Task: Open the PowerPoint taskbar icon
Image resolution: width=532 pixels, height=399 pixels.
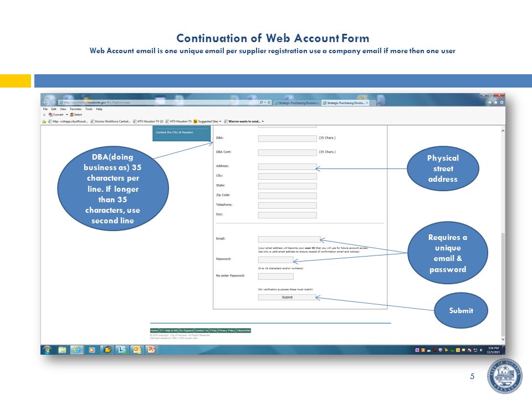Action: tap(151, 350)
